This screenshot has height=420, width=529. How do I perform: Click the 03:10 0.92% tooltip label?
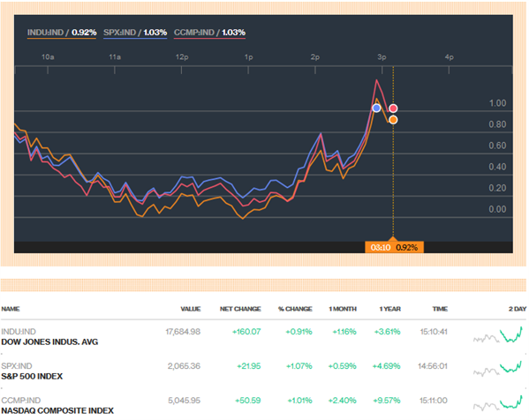394,247
